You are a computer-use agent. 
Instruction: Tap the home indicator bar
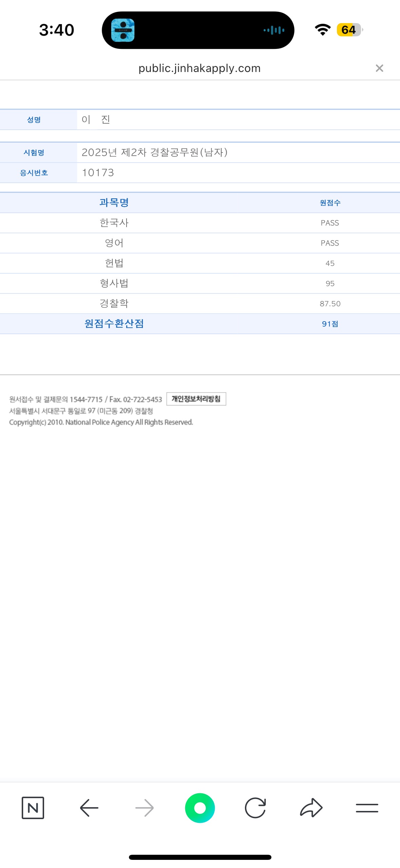coord(200,857)
